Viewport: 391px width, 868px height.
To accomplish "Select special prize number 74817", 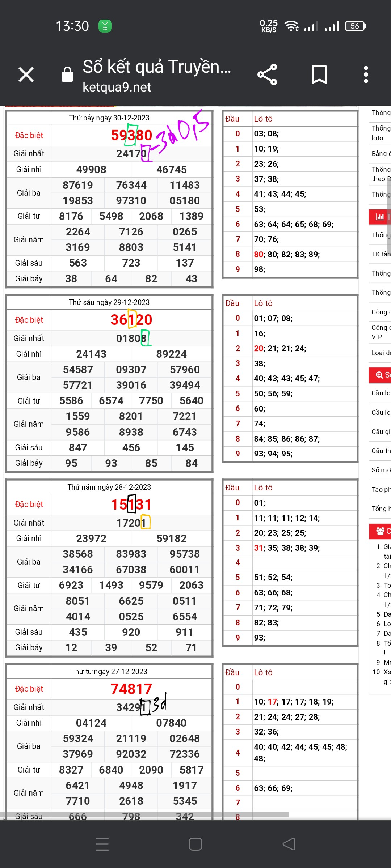I will 131,689.
